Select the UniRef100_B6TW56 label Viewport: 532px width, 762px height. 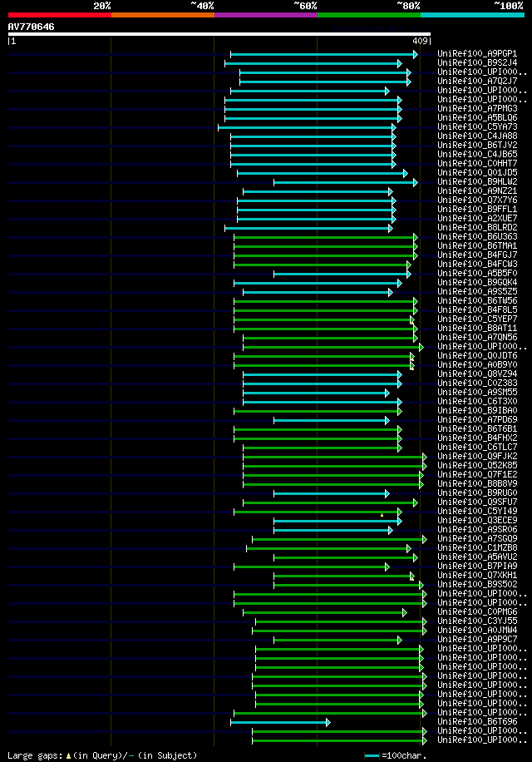(x=477, y=301)
